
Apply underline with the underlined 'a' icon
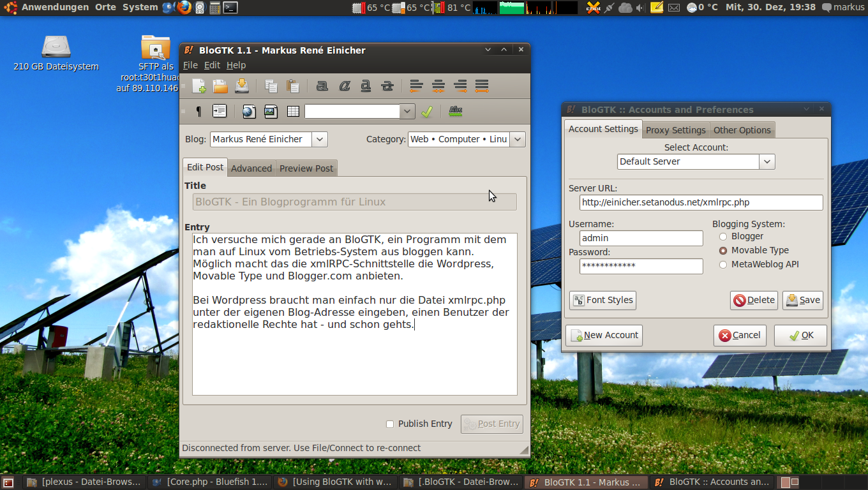[366, 86]
